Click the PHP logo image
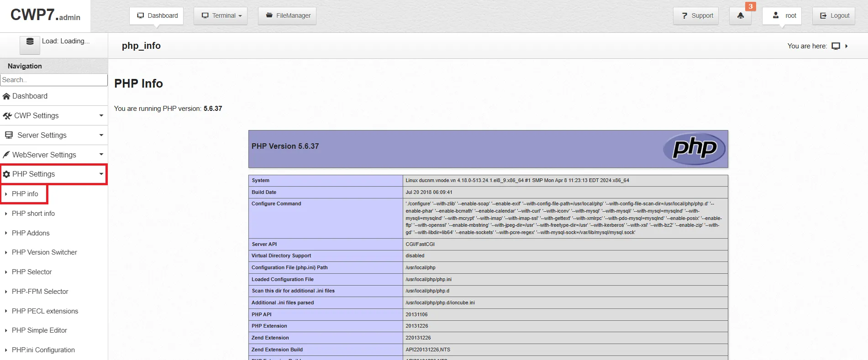 [x=694, y=149]
